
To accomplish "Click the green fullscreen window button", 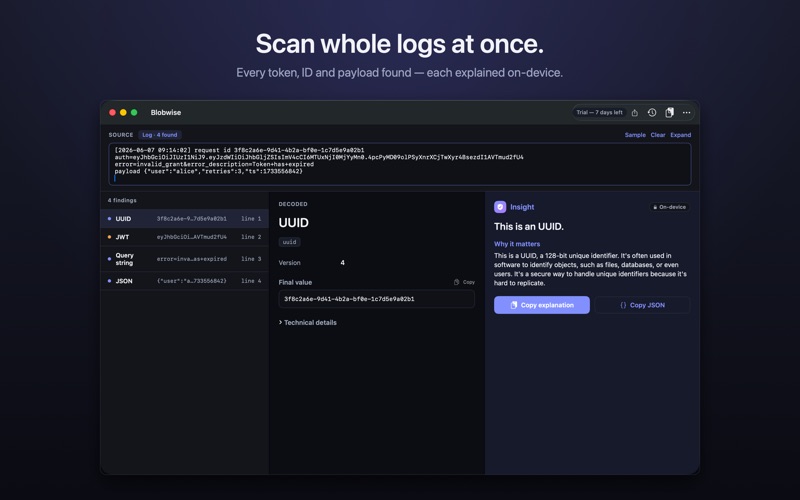I will click(134, 113).
